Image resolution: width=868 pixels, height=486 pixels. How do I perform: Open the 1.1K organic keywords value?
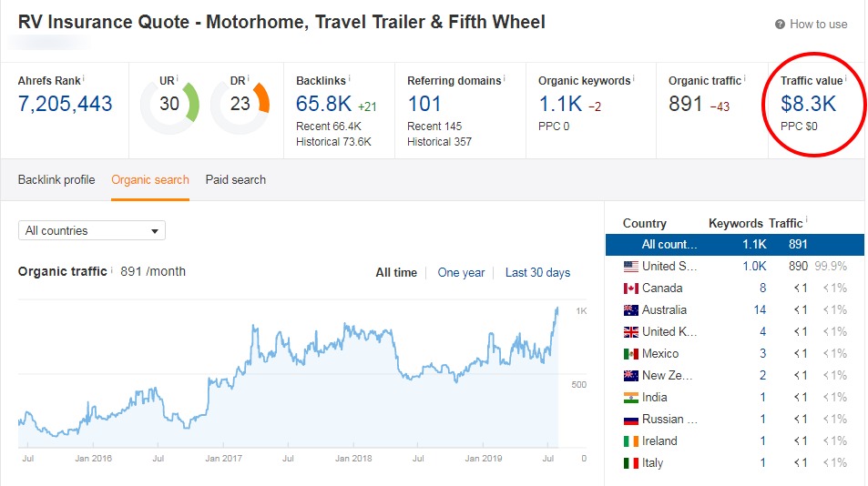(560, 104)
